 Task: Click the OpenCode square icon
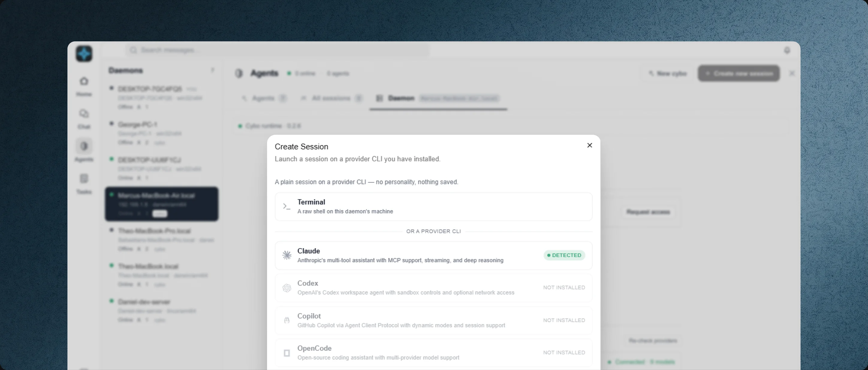287,353
